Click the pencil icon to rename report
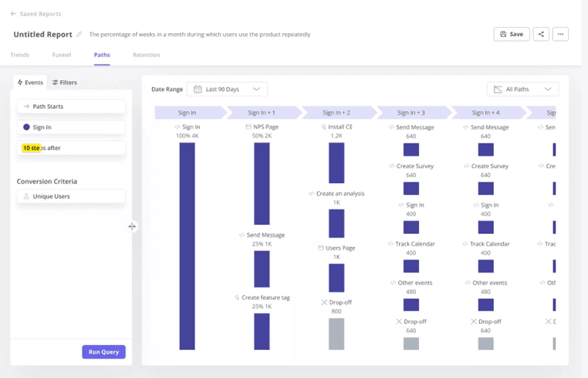This screenshot has width=588, height=378. pyautogui.click(x=79, y=35)
